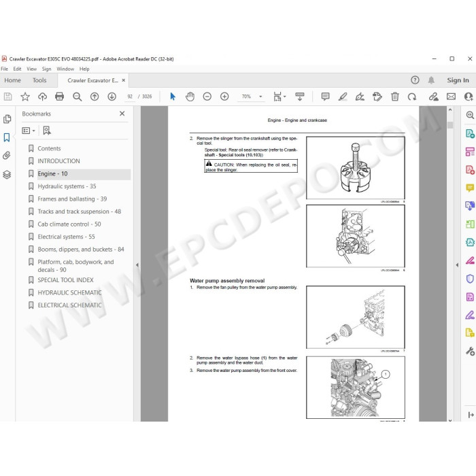Open Protect shield tool in right pane
476x476 pixels.
click(x=470, y=278)
